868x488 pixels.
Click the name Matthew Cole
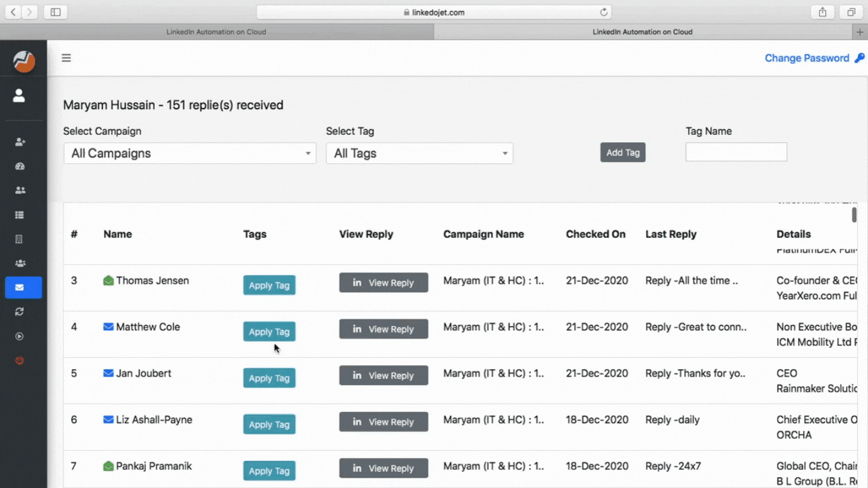tap(148, 327)
